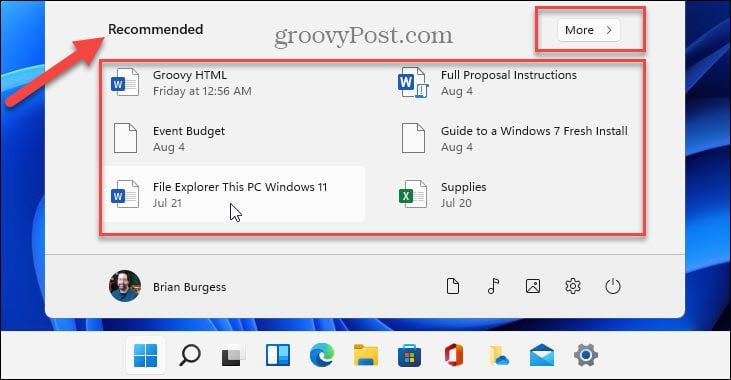Open Settings gear on the taskbar

click(586, 355)
